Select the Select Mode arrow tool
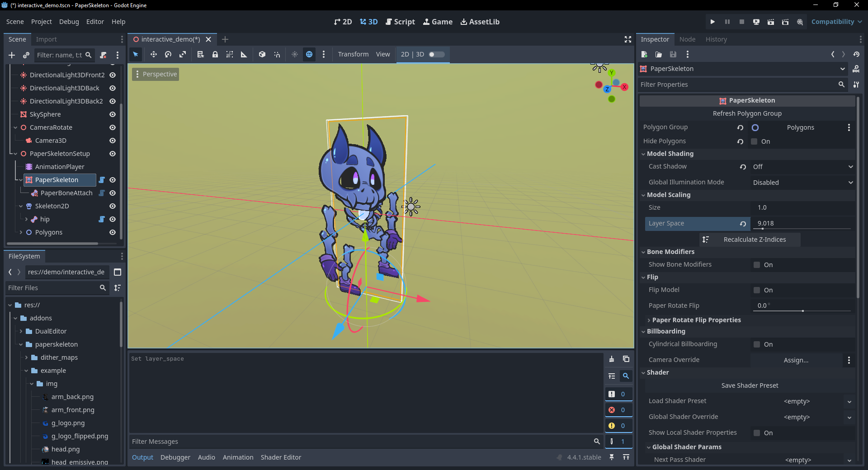This screenshot has height=470, width=868. point(136,54)
